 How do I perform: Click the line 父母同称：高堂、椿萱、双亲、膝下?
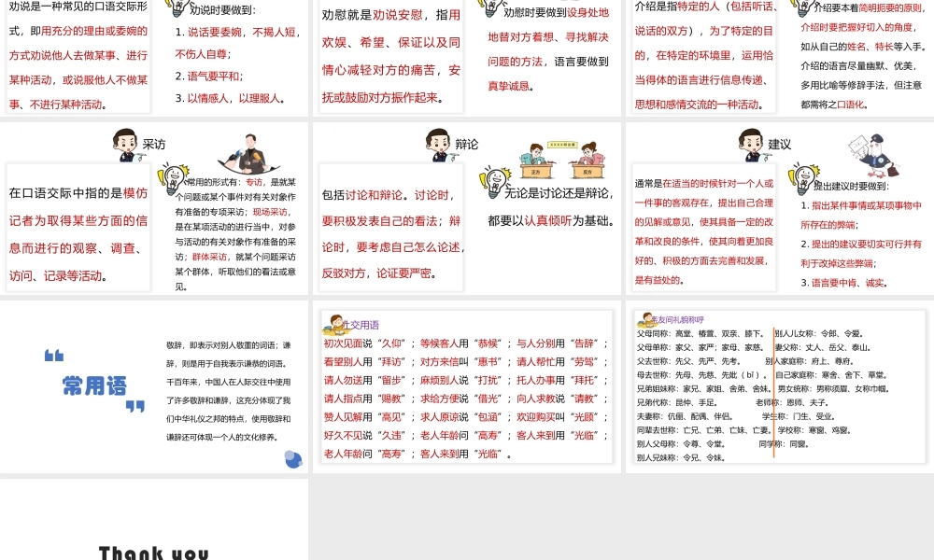coord(700,334)
